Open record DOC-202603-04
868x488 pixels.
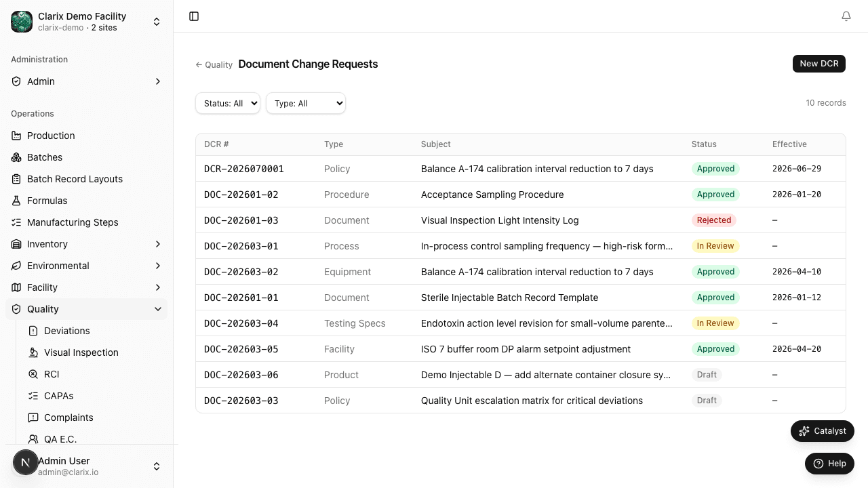[x=241, y=323]
